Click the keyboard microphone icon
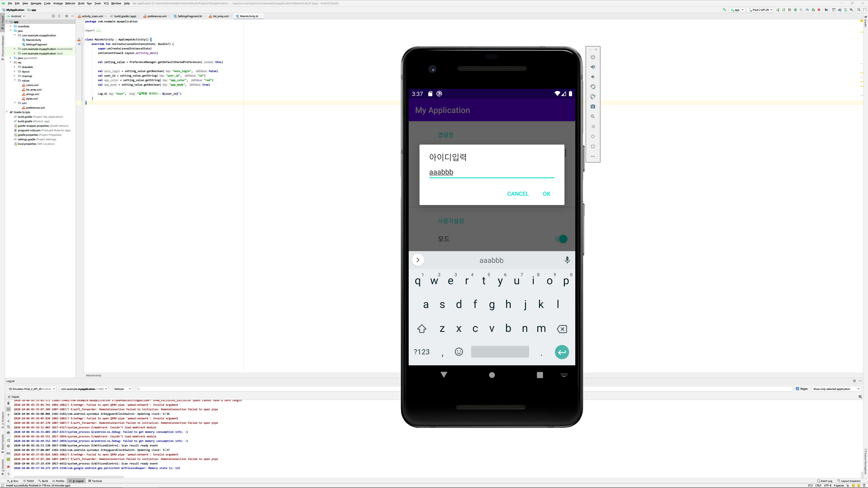This screenshot has width=868, height=488. [567, 260]
